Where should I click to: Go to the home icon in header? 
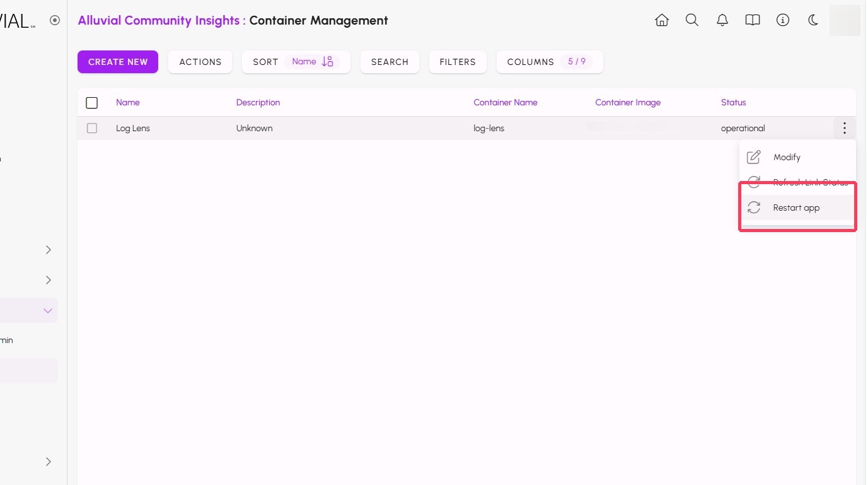[x=662, y=20]
